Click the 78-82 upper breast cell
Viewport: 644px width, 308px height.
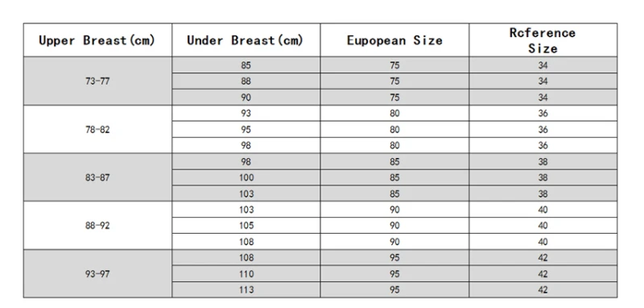pos(97,130)
